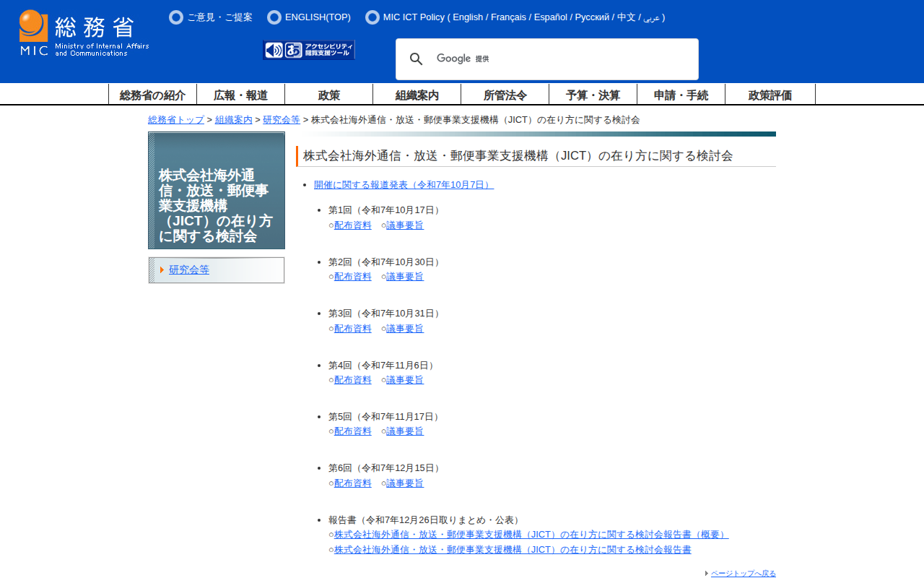Open the 総務省の紹介 menu

pyautogui.click(x=152, y=95)
